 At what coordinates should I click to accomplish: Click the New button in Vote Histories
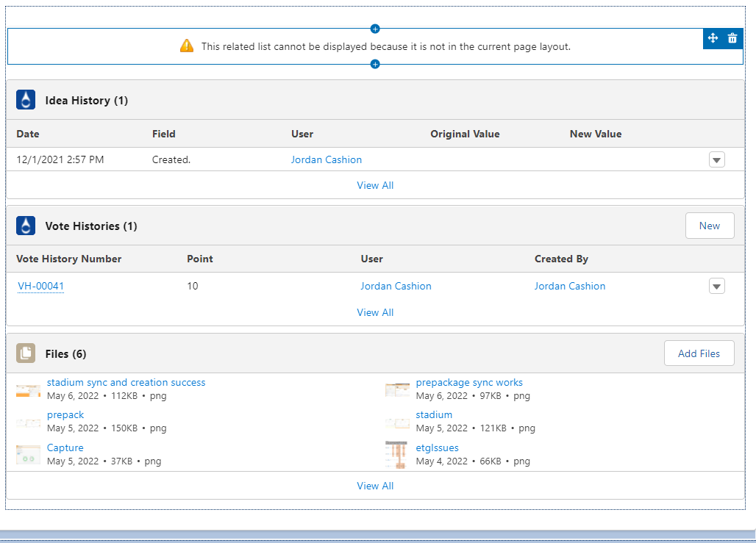coord(710,226)
